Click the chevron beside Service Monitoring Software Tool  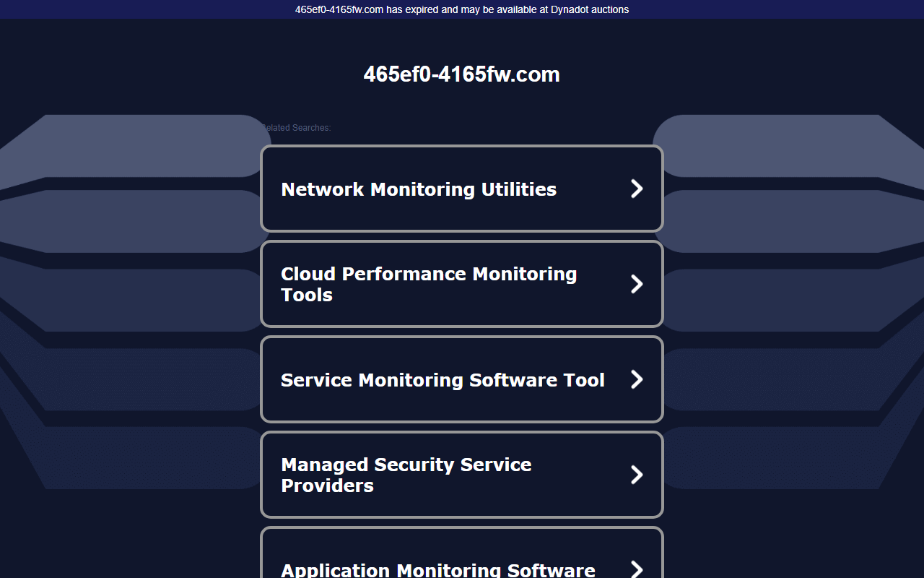click(x=637, y=379)
